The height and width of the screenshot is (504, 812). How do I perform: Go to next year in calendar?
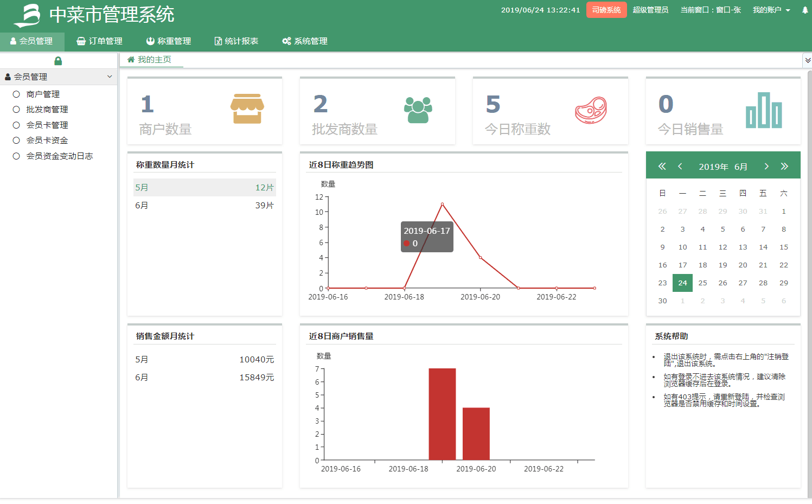click(x=784, y=167)
